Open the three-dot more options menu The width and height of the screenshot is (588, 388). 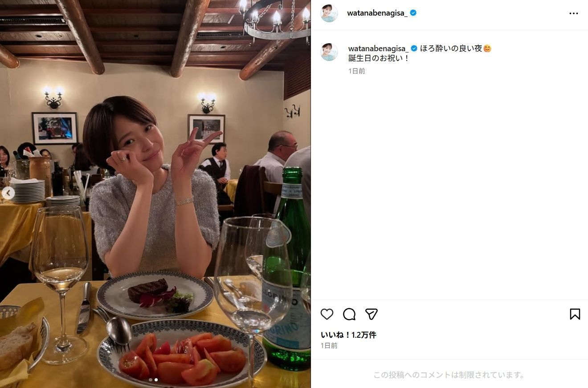pyautogui.click(x=574, y=13)
